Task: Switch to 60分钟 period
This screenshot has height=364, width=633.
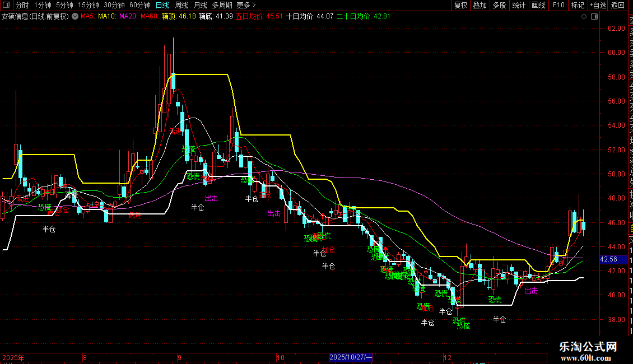Action: point(140,5)
